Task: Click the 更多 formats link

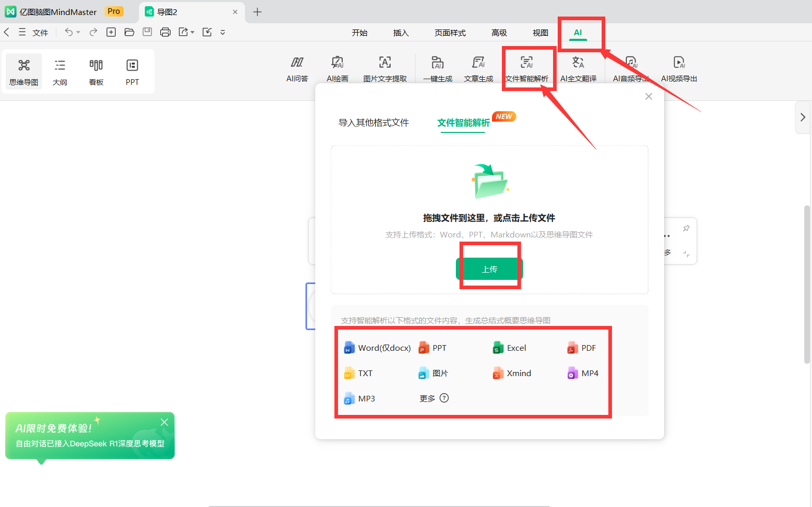Action: tap(427, 398)
